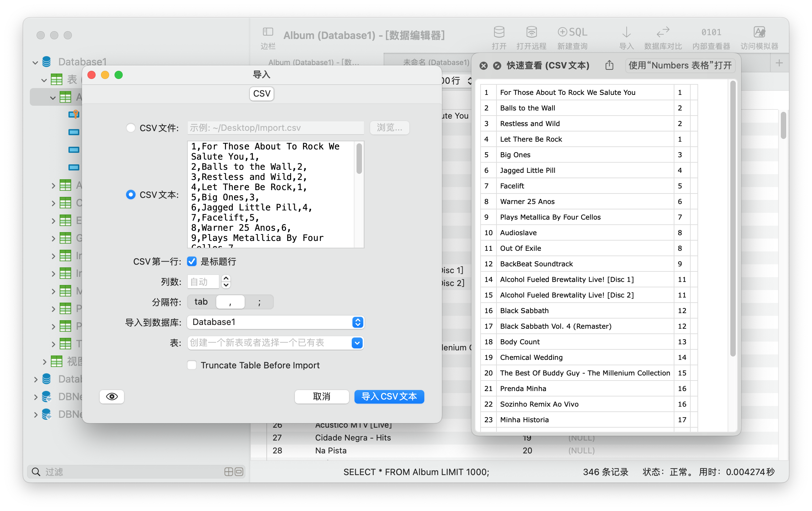Viewport: 812px width, 511px height.
Task: Expand the 视图 views tree node
Action: 44,362
